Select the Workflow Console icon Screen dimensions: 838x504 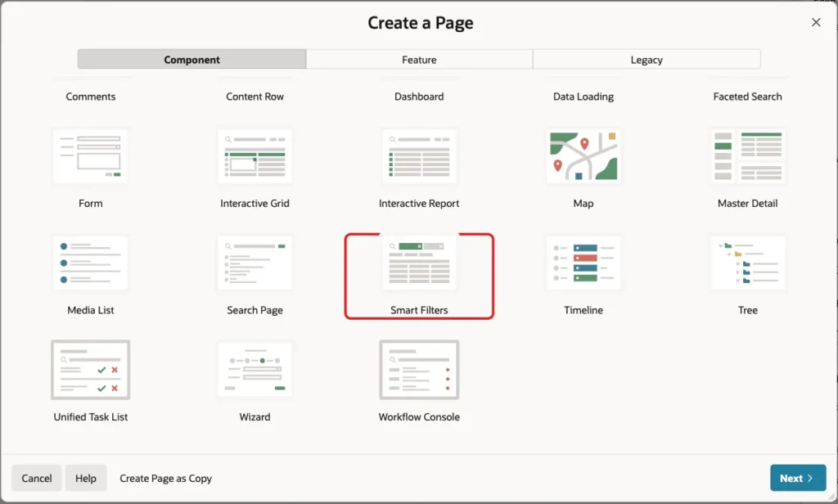(419, 370)
